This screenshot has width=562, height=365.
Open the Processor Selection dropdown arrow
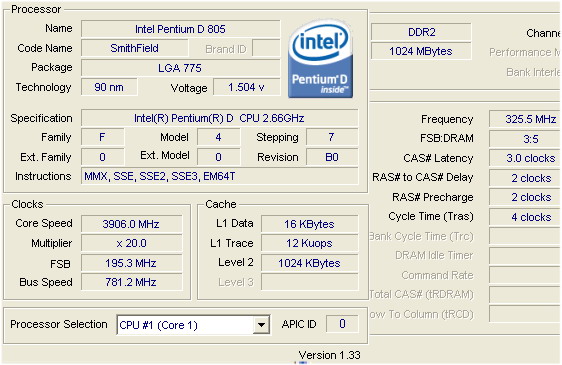(261, 325)
